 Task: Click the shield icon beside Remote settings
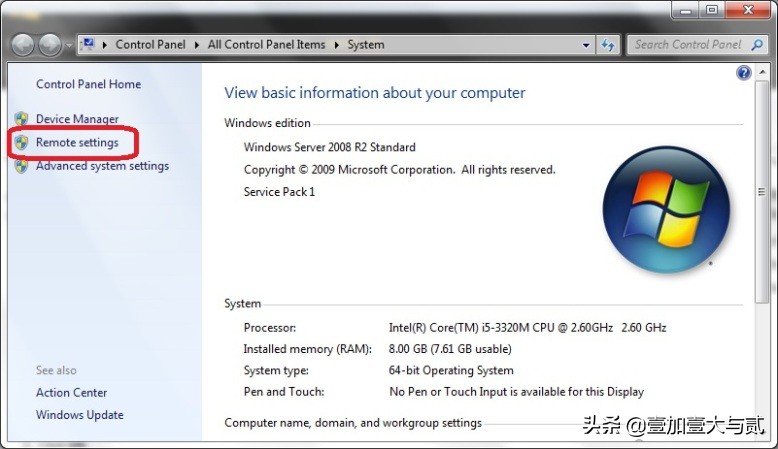point(21,143)
